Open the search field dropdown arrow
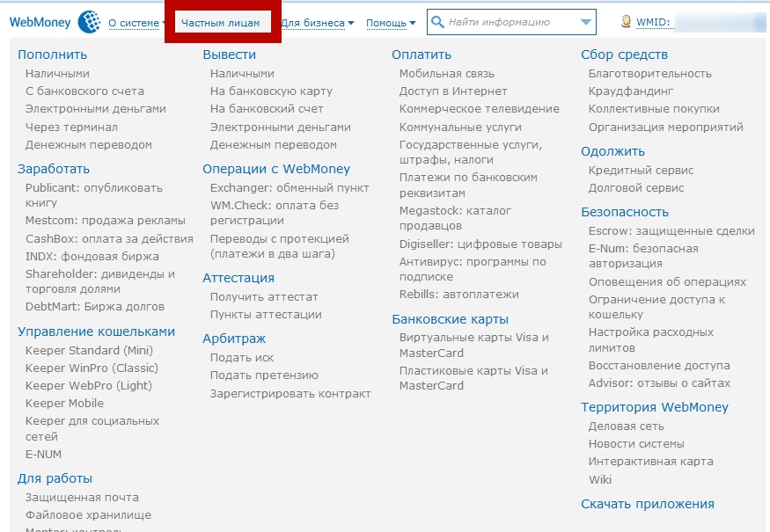The image size is (770, 532). [x=585, y=22]
